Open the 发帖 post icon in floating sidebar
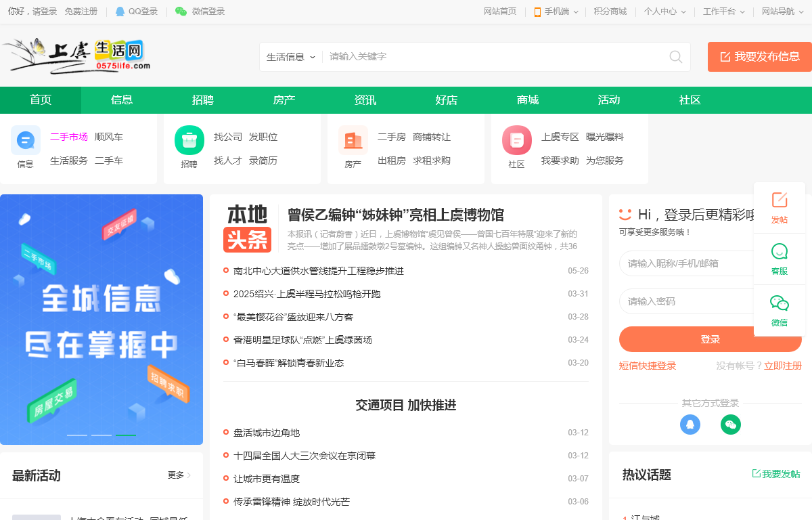The width and height of the screenshot is (812, 520). click(780, 200)
